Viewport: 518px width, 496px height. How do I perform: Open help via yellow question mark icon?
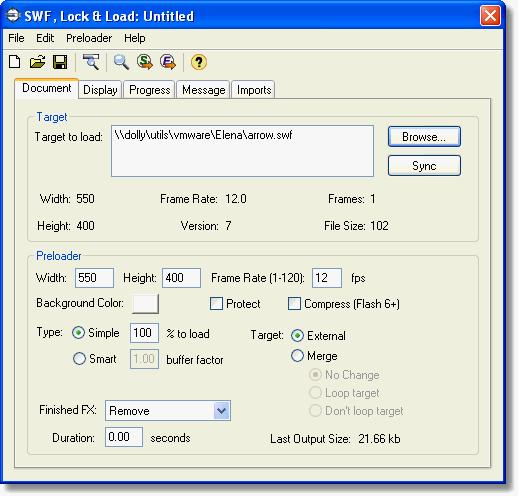tap(199, 62)
